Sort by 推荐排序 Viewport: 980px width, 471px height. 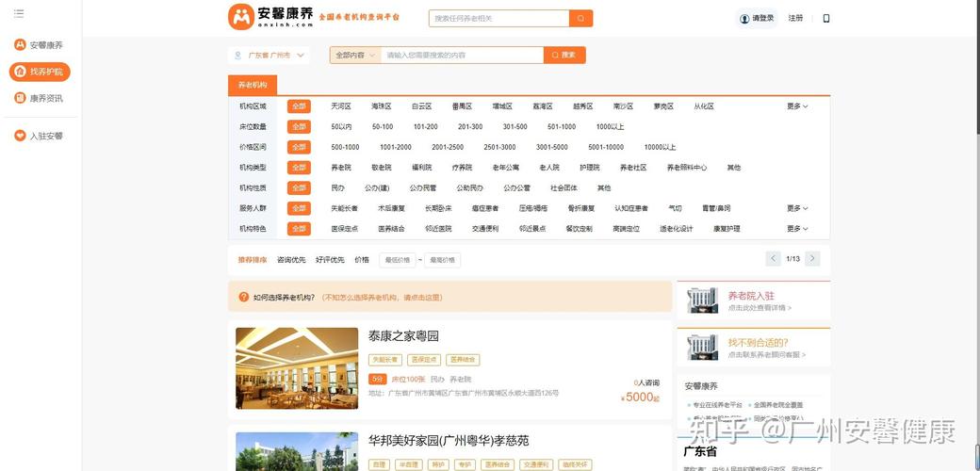coord(253,260)
